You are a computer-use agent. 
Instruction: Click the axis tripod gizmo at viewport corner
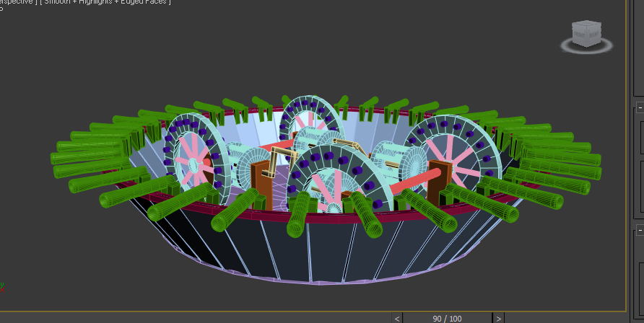point(2,286)
